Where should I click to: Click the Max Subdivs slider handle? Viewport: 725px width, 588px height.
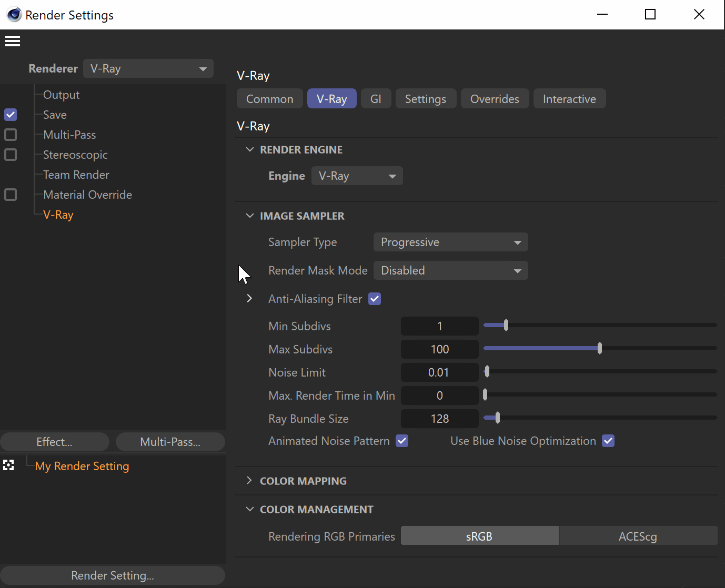pyautogui.click(x=600, y=348)
